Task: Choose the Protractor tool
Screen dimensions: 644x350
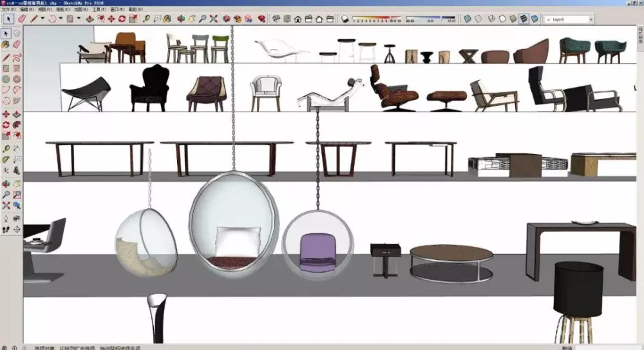Action: click(x=6, y=159)
